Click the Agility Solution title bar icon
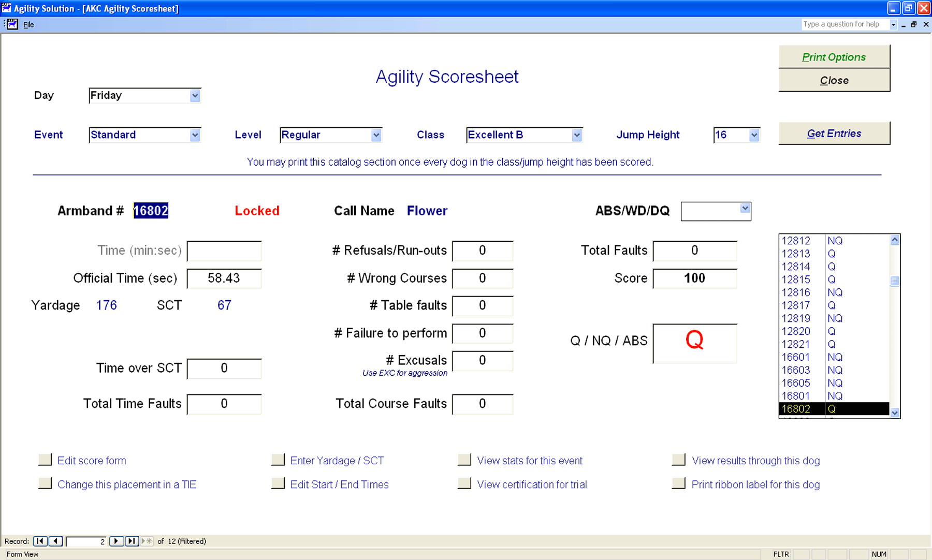 (6, 8)
